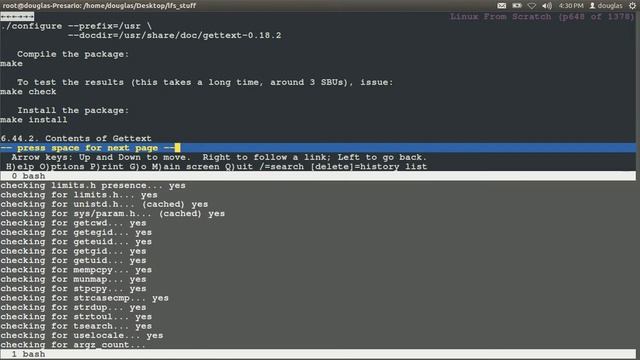Screen dimensions: 640x360
Task: Click 'checking limits.h presence... yes' line
Action: click(93, 186)
